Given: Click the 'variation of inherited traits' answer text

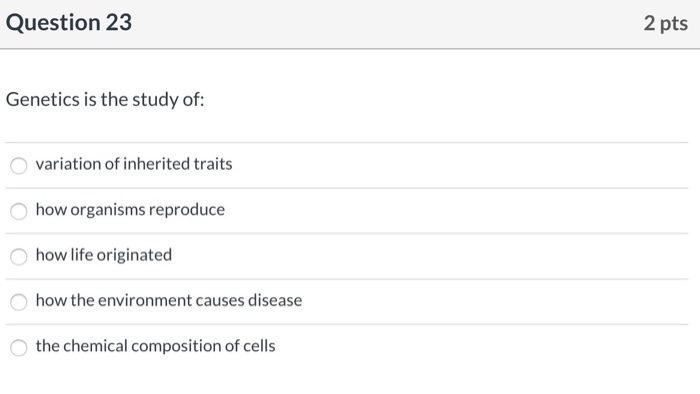Looking at the screenshot, I should 134,164.
